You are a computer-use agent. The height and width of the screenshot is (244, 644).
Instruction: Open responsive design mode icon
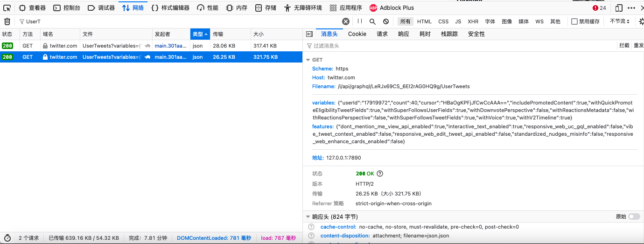click(x=619, y=8)
